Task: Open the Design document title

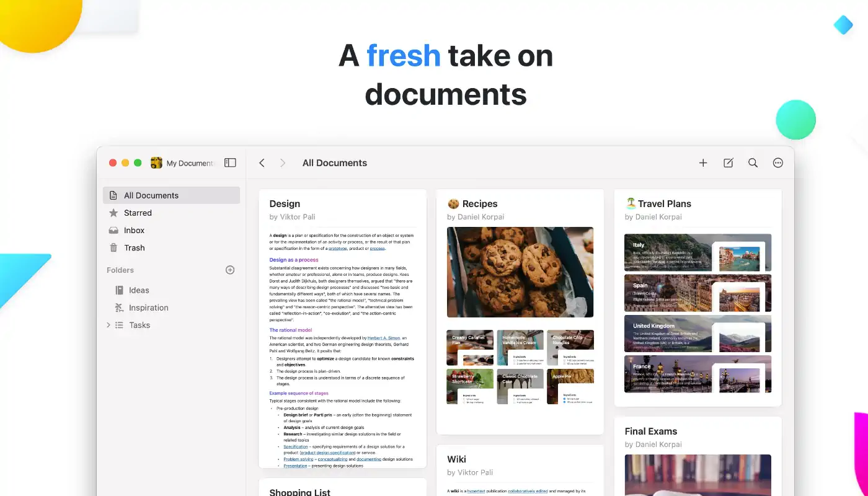Action: 285,204
